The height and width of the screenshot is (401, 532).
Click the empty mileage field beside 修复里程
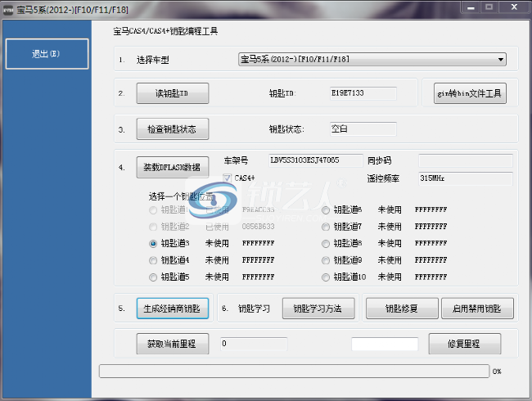(x=385, y=344)
